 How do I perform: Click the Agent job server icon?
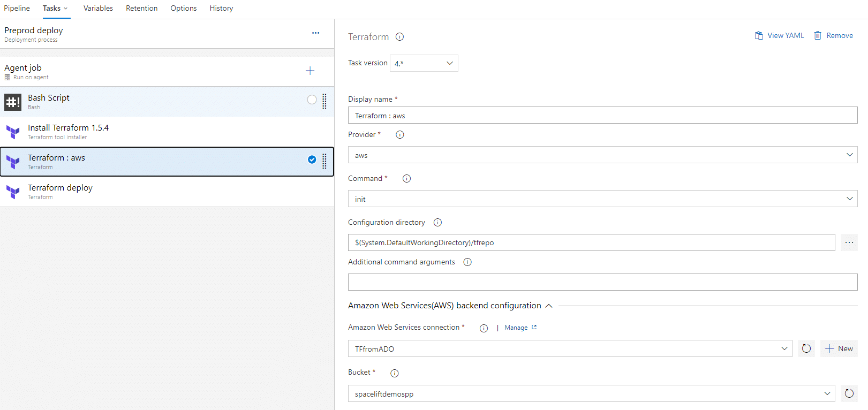(7, 77)
